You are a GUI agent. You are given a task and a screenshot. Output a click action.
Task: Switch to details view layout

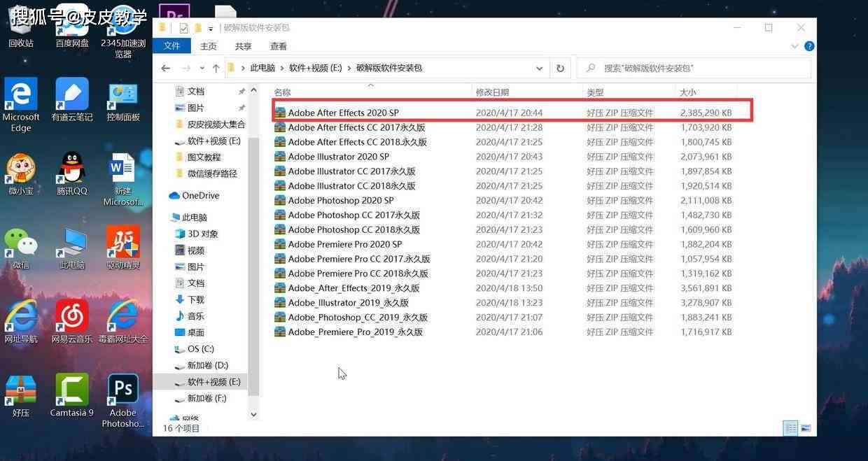(791, 428)
